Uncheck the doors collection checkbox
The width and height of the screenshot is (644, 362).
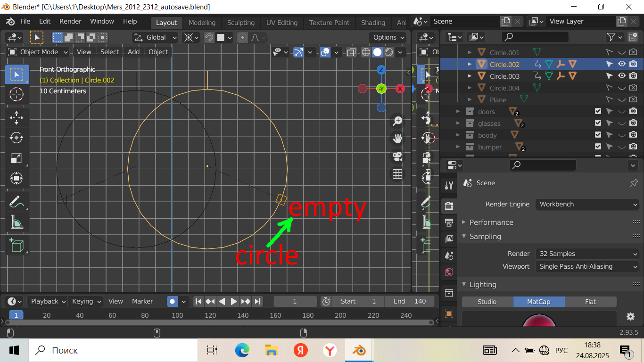[x=598, y=111]
